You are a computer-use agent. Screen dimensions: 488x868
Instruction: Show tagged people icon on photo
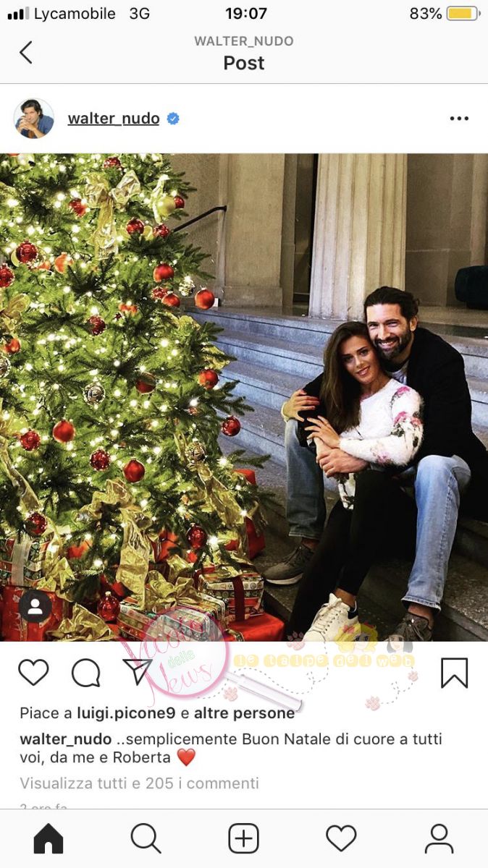[x=35, y=607]
